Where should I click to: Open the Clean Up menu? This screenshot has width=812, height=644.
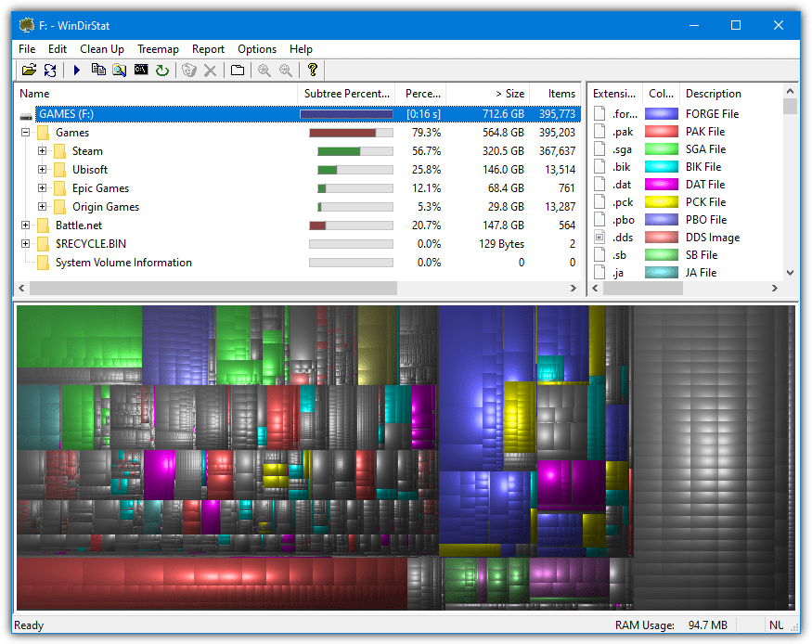pos(102,49)
